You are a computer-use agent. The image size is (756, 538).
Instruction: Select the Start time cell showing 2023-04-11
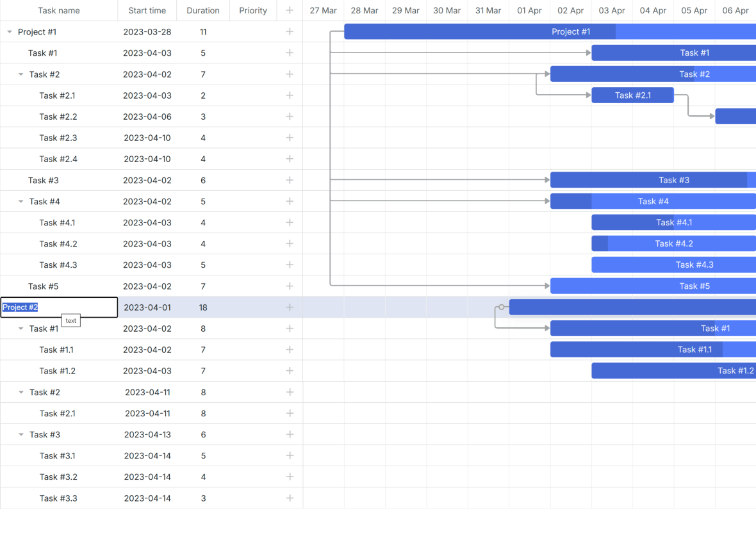147,392
